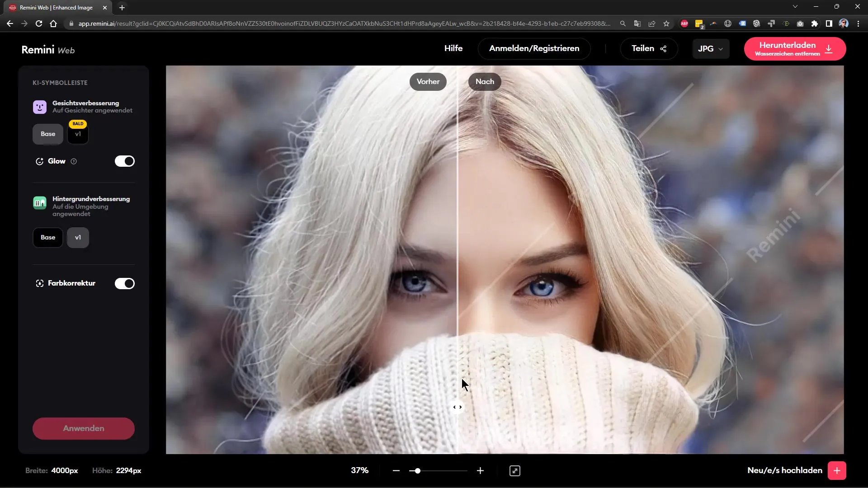The height and width of the screenshot is (488, 868).
Task: Click the Hilfe menu item
Action: (x=453, y=48)
